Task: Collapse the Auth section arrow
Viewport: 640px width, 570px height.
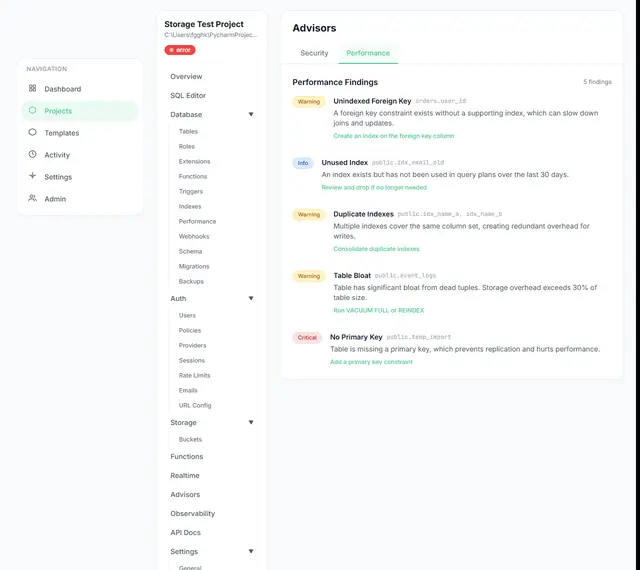Action: click(251, 298)
